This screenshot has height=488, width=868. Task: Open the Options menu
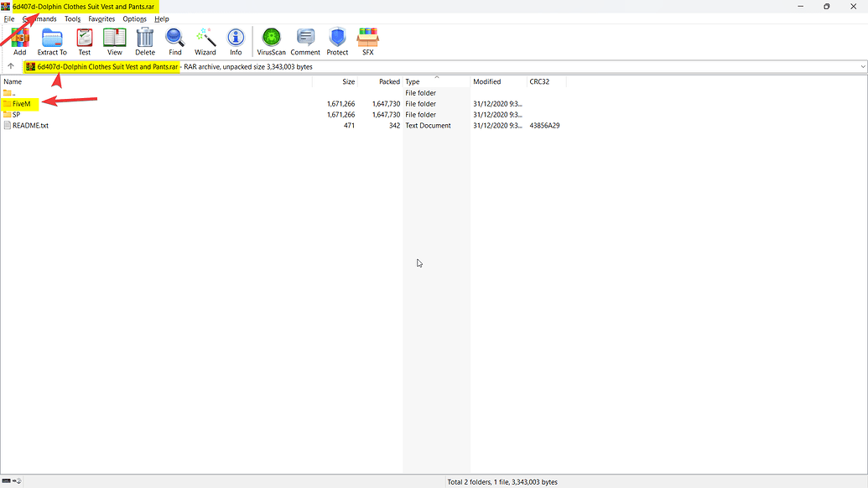[x=134, y=18]
